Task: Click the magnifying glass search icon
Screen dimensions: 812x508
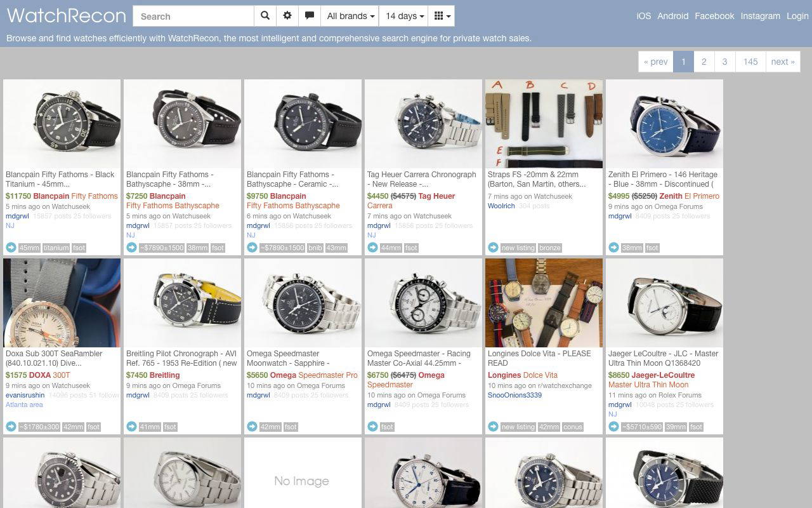Action: (265, 16)
